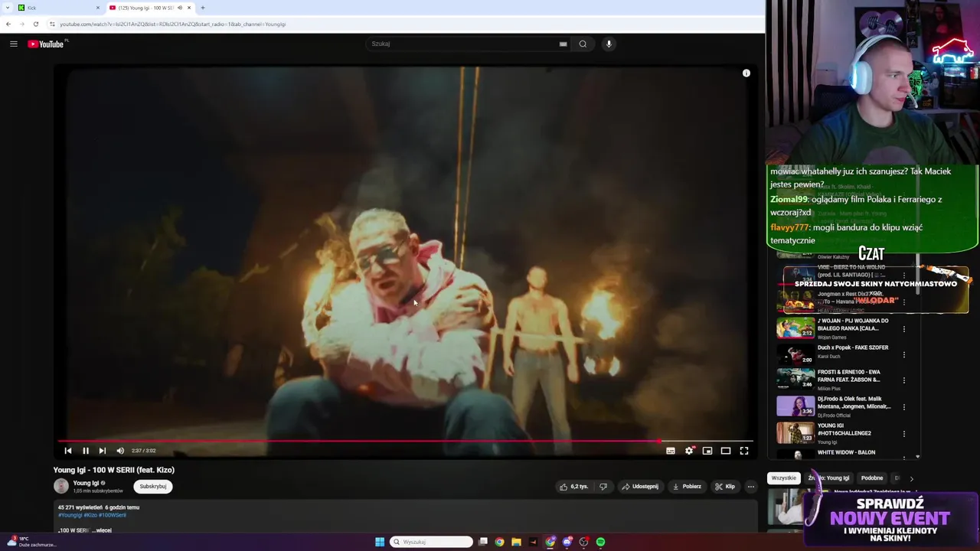Open the #YoungIgi hashtag link
This screenshot has width=980, height=551.
(70, 515)
